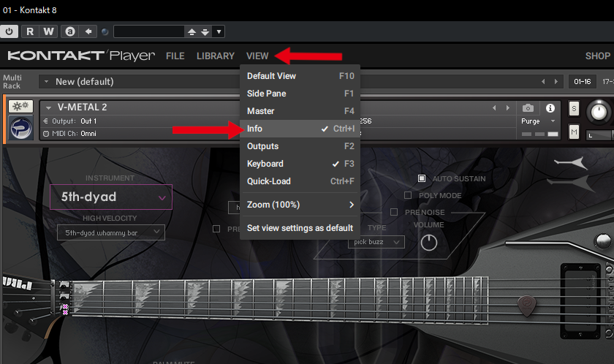Image resolution: width=614 pixels, height=364 pixels.
Task: Load next instrument with right arrow
Action: click(508, 107)
